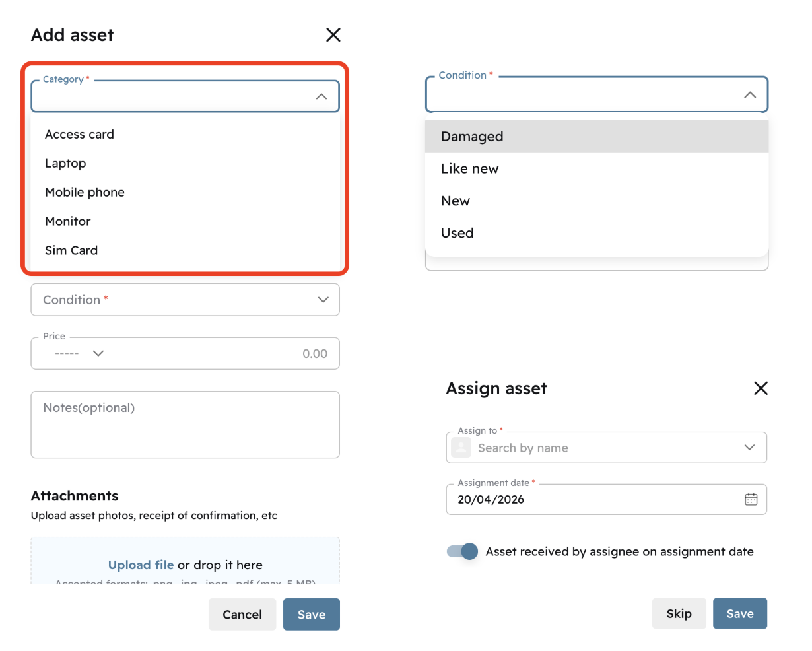Click the user avatar in Assign to
The height and width of the screenshot is (651, 812).
(x=461, y=448)
